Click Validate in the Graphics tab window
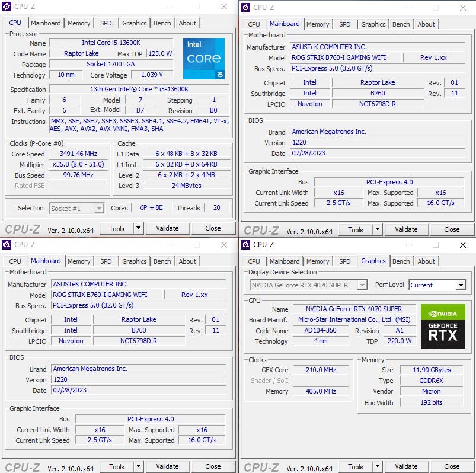Viewport: 476px width, 473px height. (x=406, y=466)
